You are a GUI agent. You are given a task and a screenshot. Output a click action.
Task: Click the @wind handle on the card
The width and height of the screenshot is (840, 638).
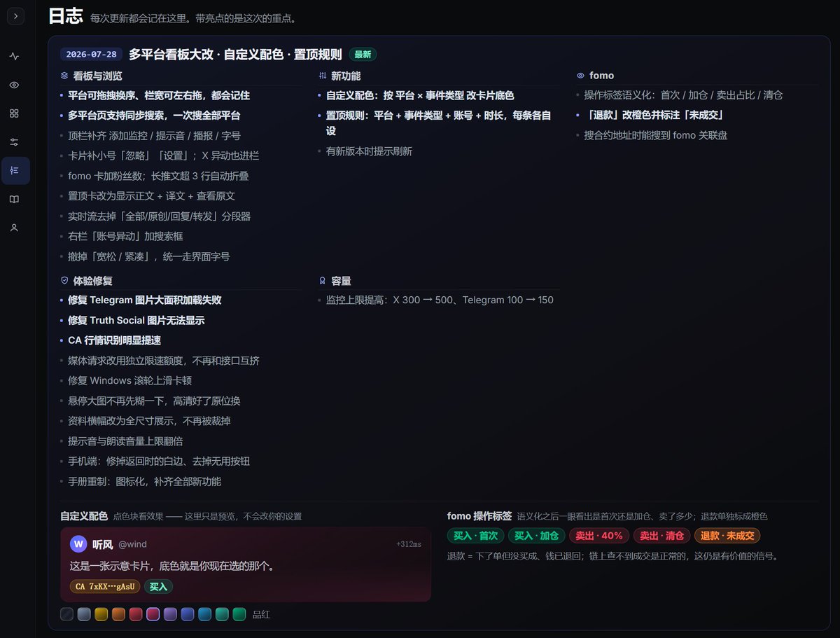pos(132,544)
